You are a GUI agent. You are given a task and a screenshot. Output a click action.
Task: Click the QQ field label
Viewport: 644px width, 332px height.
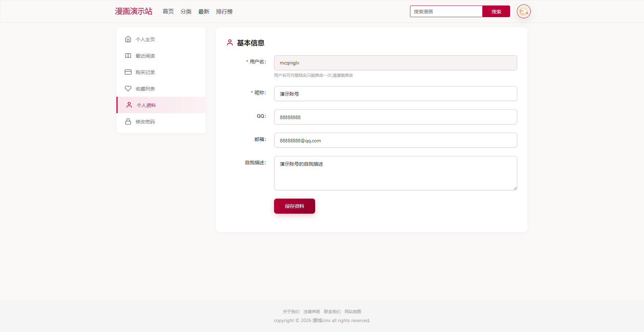pos(261,116)
